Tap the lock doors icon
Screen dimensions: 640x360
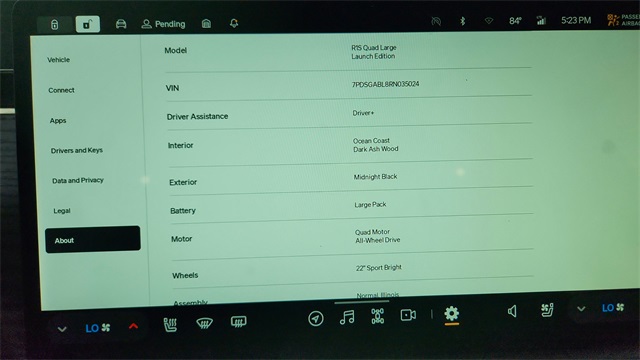(x=55, y=25)
